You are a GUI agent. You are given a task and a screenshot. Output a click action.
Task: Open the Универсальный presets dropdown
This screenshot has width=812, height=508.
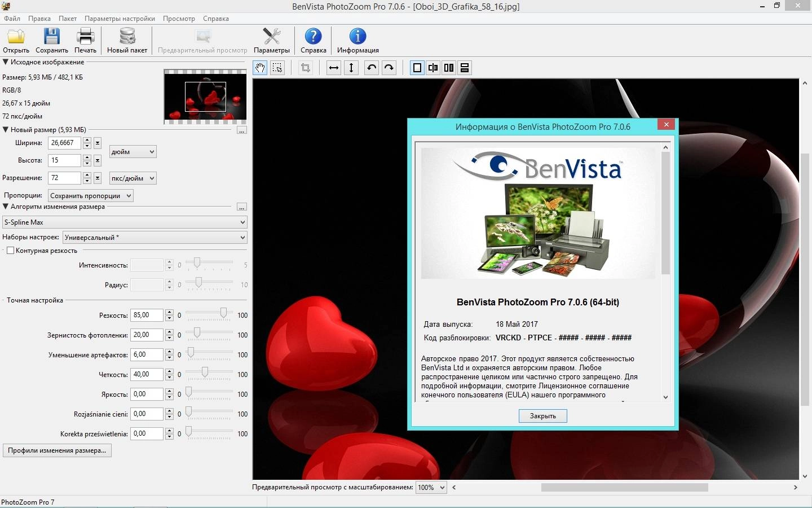tap(155, 238)
